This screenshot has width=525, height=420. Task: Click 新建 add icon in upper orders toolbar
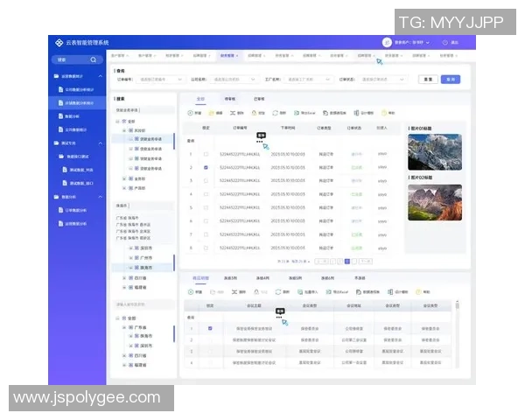coord(190,113)
